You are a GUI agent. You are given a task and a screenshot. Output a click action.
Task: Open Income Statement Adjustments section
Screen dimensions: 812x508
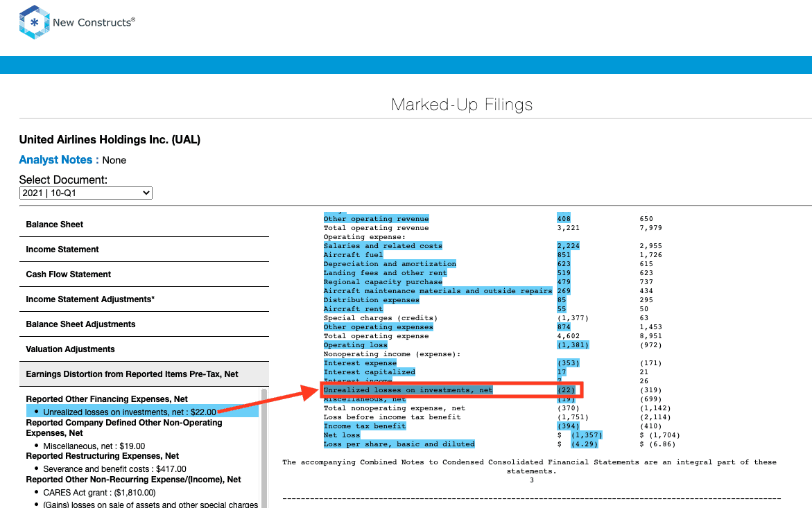click(x=144, y=299)
